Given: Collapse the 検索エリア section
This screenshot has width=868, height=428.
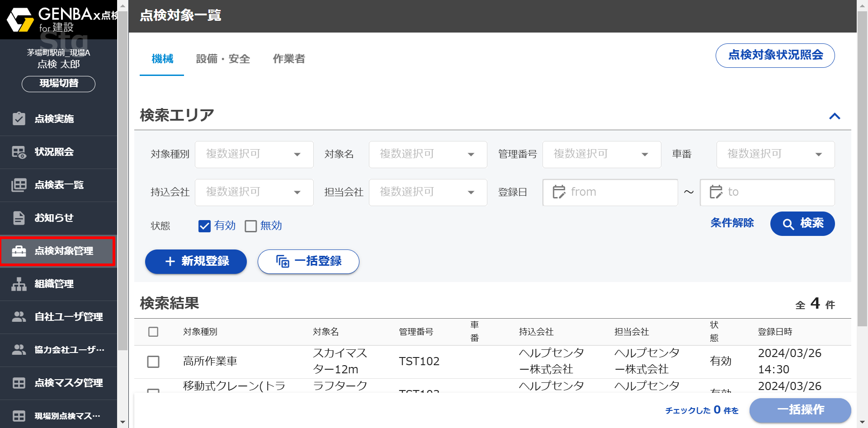Looking at the screenshot, I should 835,116.
